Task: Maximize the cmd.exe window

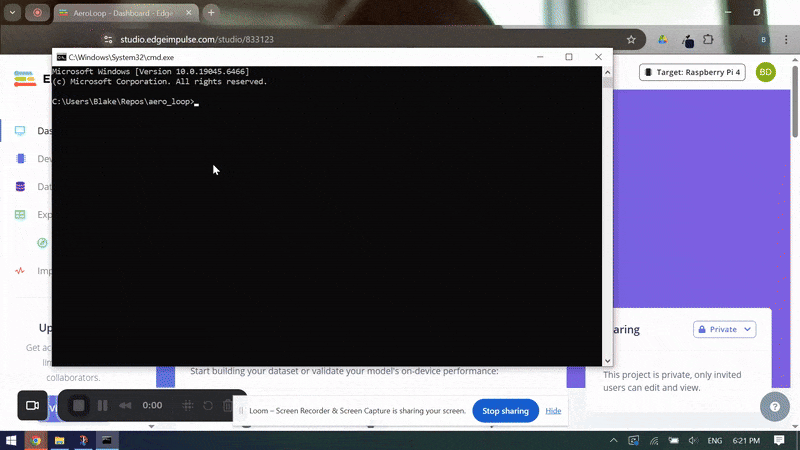Action: click(569, 57)
